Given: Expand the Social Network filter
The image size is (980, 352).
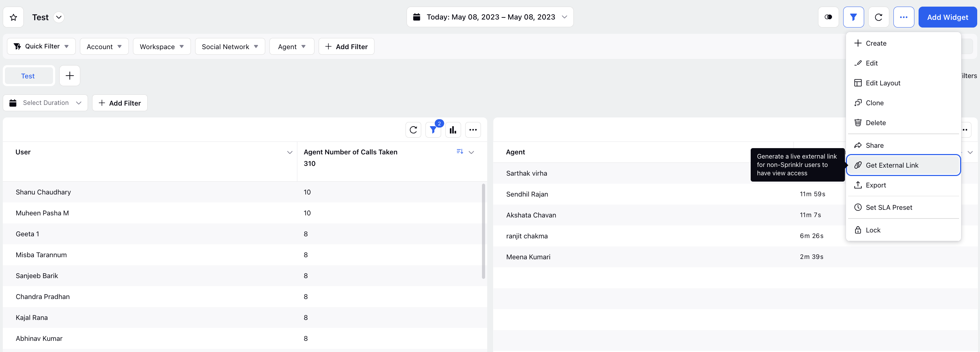Looking at the screenshot, I should (230, 46).
